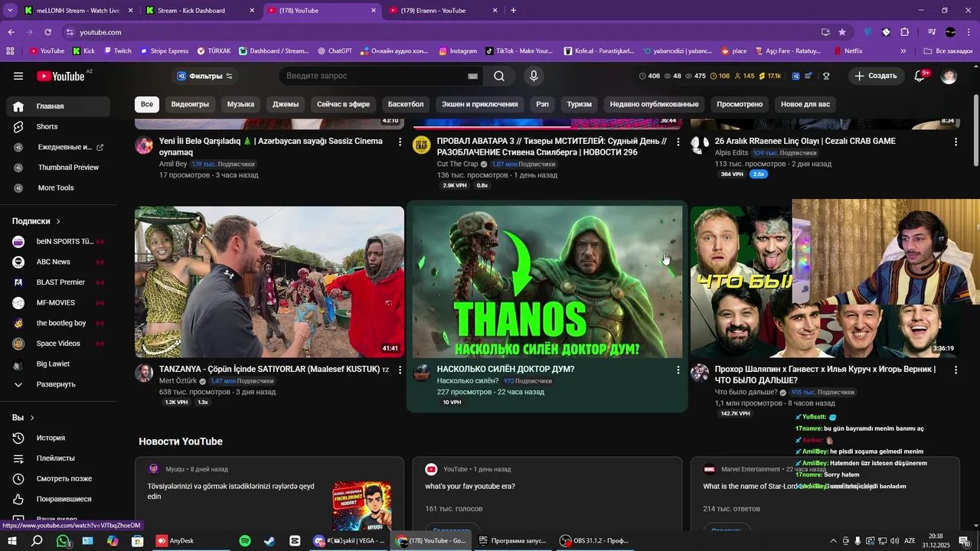Open the account avatar menu
980x551 pixels.
[x=949, y=76]
